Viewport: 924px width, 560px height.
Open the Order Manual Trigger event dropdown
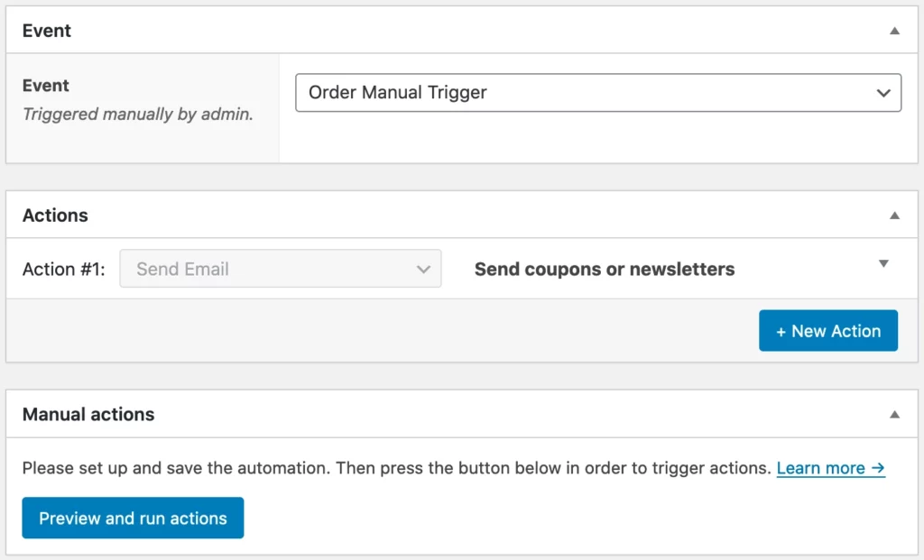(600, 92)
